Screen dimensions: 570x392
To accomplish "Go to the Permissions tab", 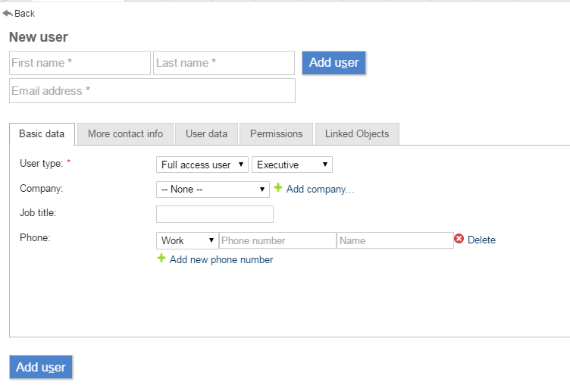I will (276, 134).
